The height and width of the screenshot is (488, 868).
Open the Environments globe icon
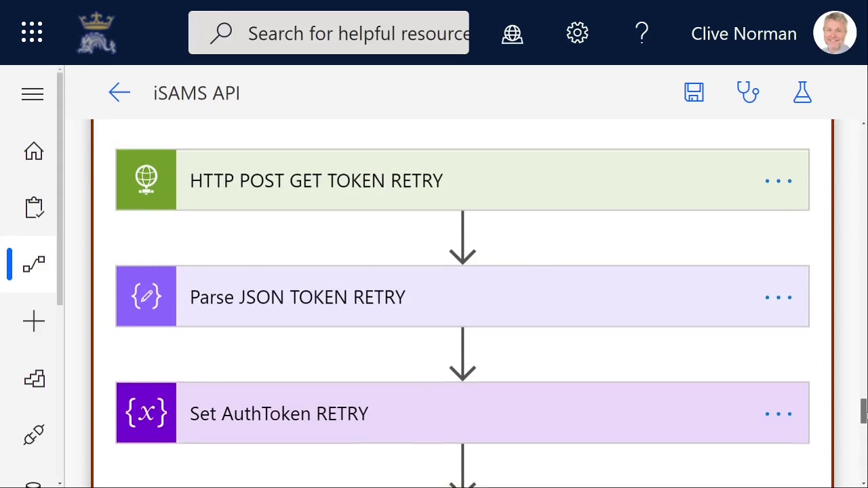coord(513,33)
